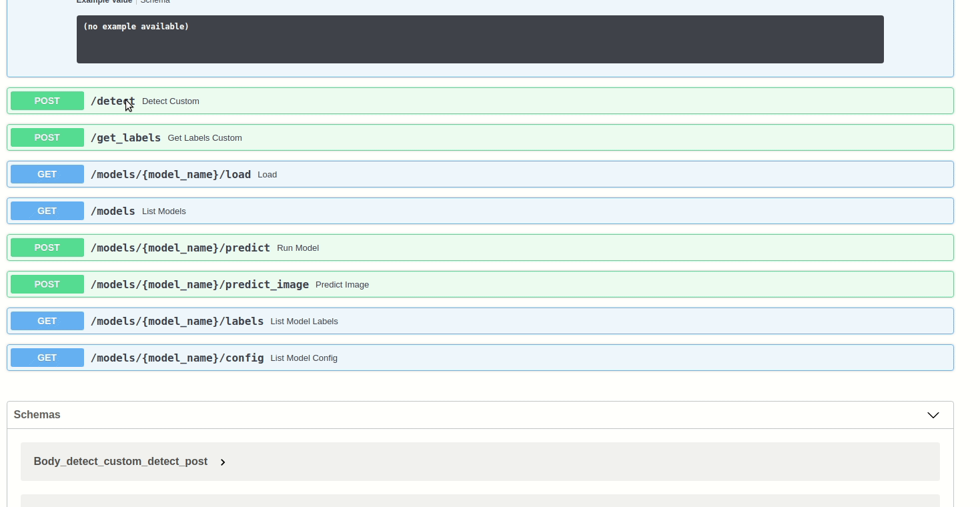Click the POST badge on /get_labels
980x507 pixels.
(47, 137)
